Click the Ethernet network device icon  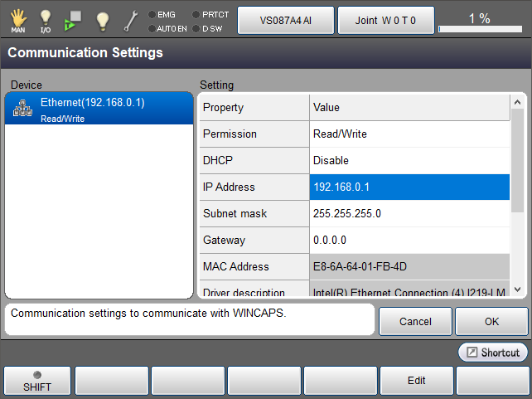(x=22, y=108)
